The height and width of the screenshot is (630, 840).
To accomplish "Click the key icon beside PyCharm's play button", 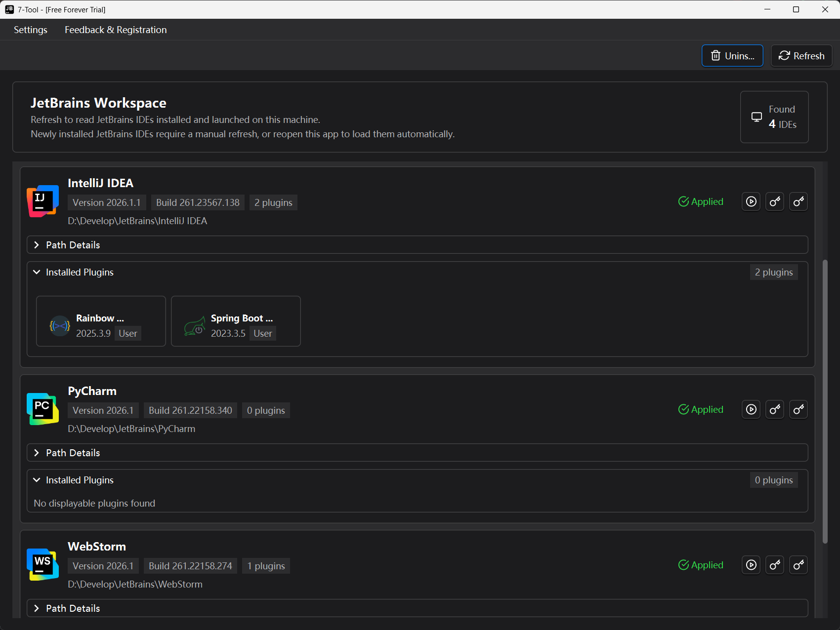I will [x=775, y=409].
